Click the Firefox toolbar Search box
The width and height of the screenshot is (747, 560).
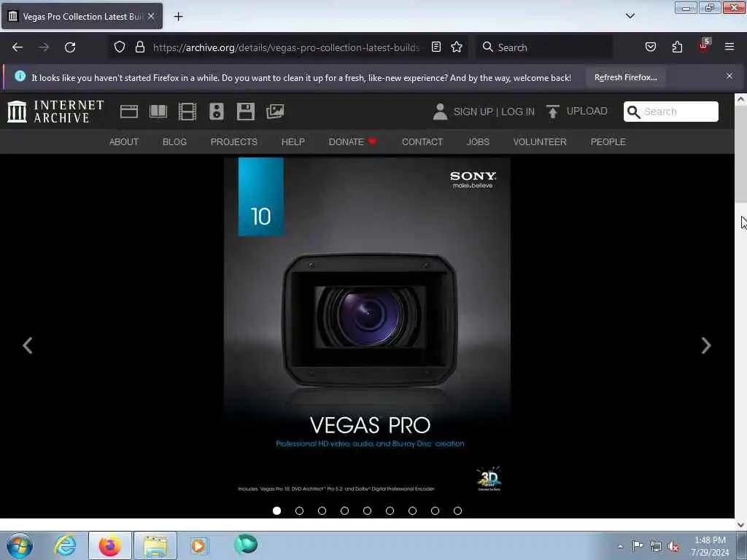coord(543,47)
